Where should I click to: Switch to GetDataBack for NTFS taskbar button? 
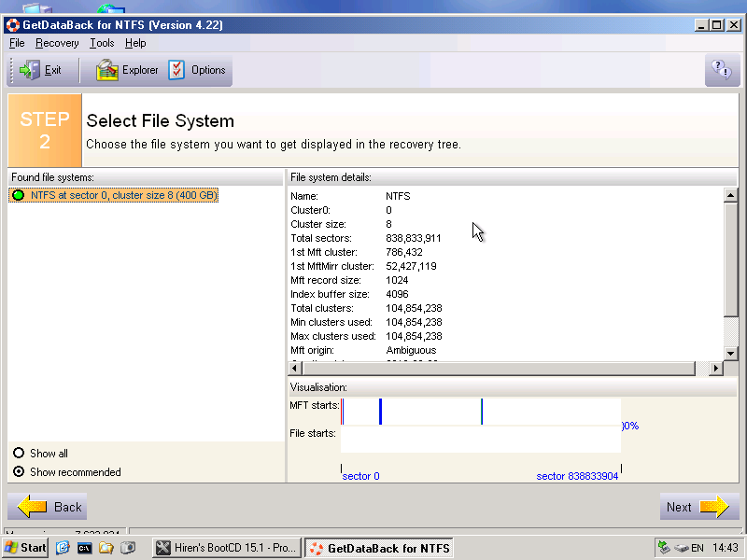[x=379, y=548]
